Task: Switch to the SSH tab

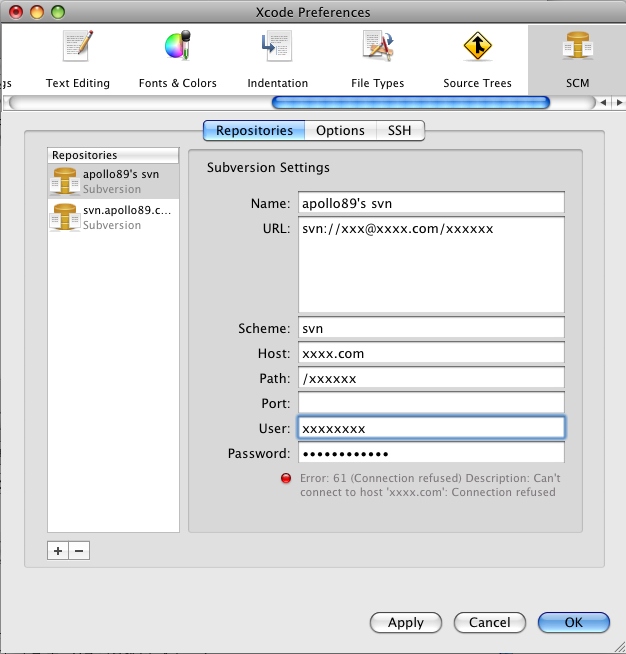Action: 400,130
